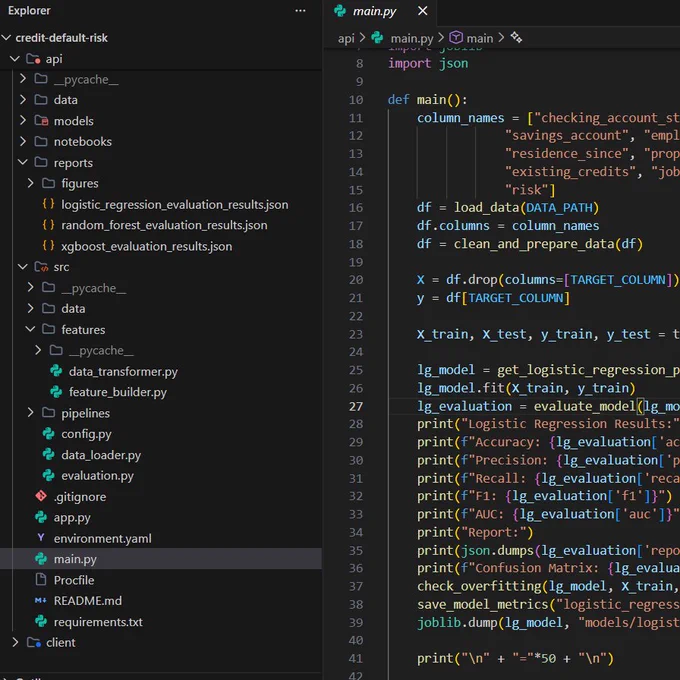Image resolution: width=680 pixels, height=680 pixels.
Task: Click the src folder icon
Action: click(x=41, y=267)
